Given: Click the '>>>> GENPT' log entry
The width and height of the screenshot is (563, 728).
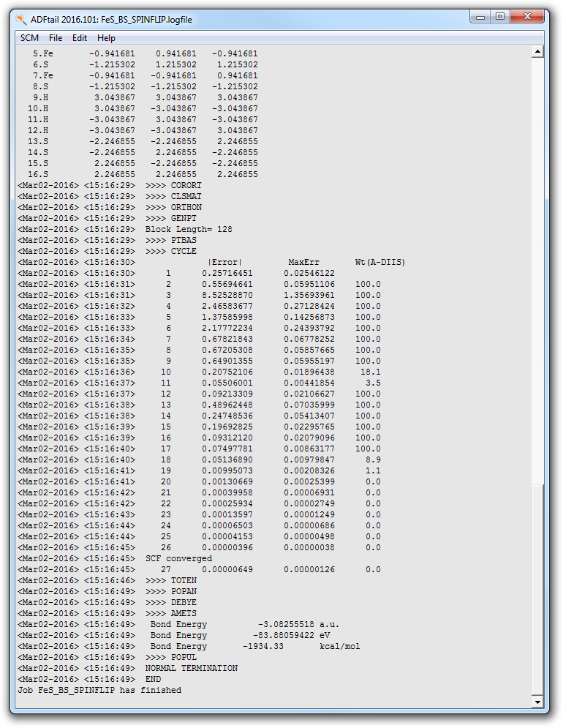Looking at the screenshot, I should [x=171, y=218].
